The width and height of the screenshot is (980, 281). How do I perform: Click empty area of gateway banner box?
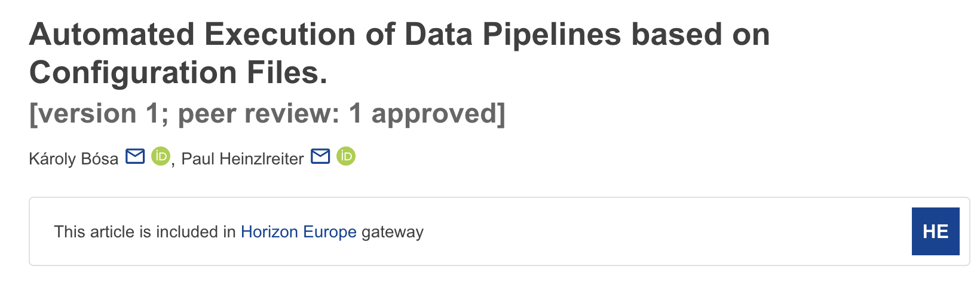(x=657, y=232)
